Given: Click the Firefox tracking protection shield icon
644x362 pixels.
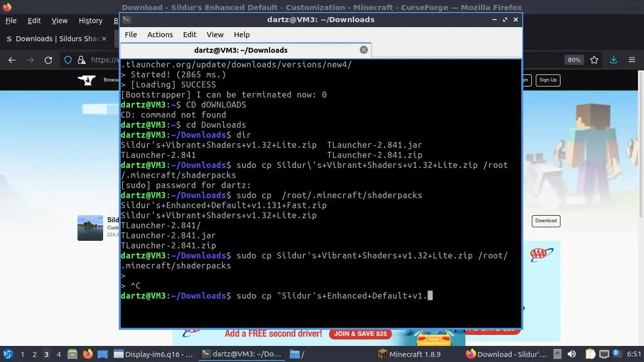Looking at the screenshot, I should (68, 60).
